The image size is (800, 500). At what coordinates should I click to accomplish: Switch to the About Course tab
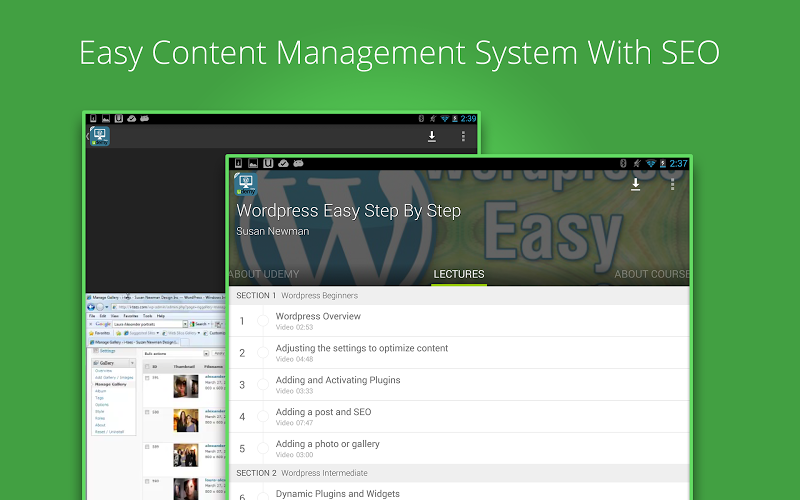pyautogui.click(x=651, y=274)
